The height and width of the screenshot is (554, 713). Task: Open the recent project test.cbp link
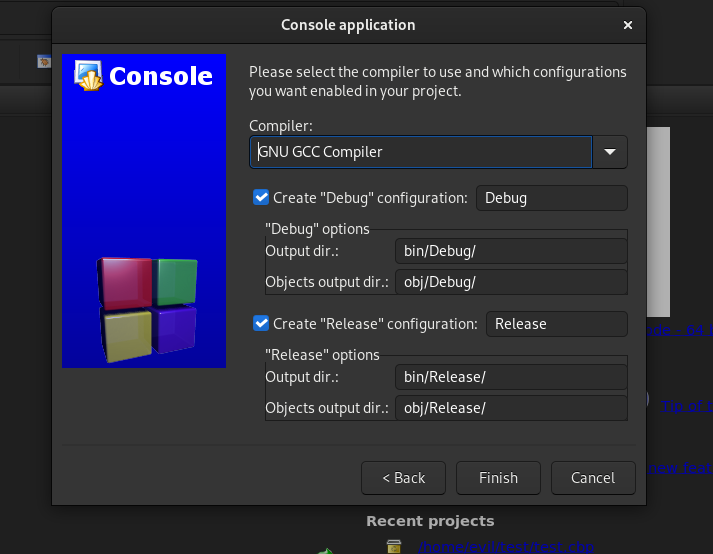tap(505, 546)
